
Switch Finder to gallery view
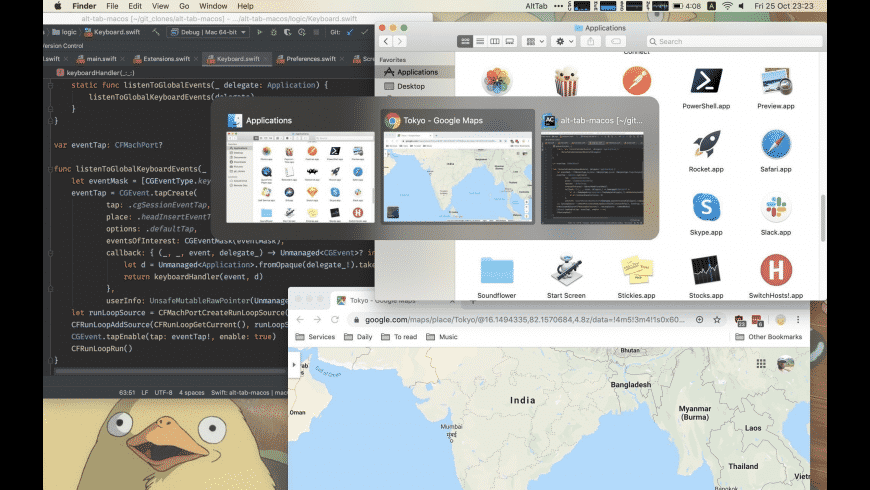[509, 41]
